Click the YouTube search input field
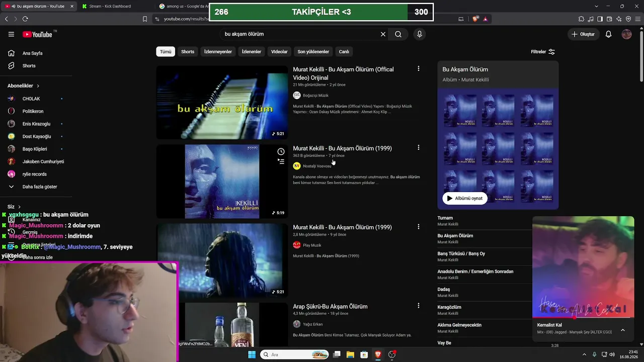The width and height of the screenshot is (644, 362). click(x=299, y=34)
